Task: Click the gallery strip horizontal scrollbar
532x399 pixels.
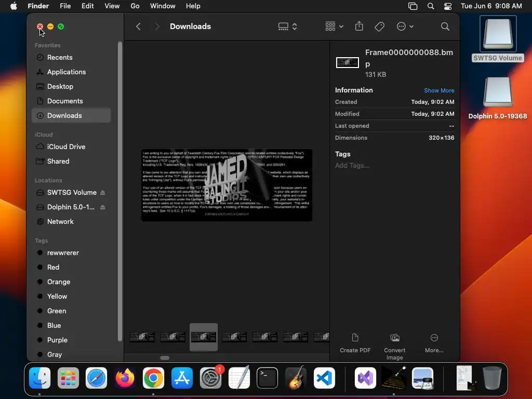Action: 165,358
